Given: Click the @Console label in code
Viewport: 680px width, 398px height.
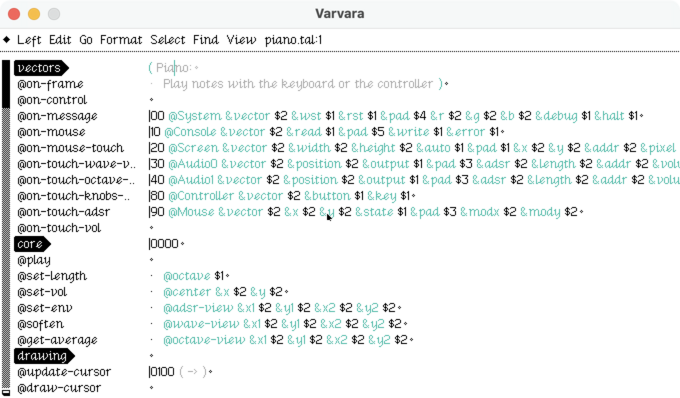Looking at the screenshot, I should tap(190, 132).
